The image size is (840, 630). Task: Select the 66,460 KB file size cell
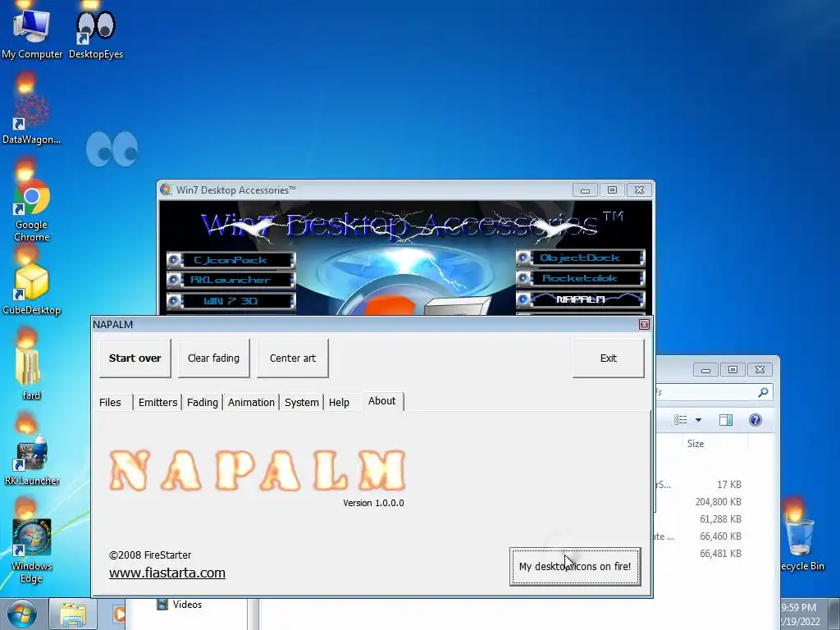[720, 536]
